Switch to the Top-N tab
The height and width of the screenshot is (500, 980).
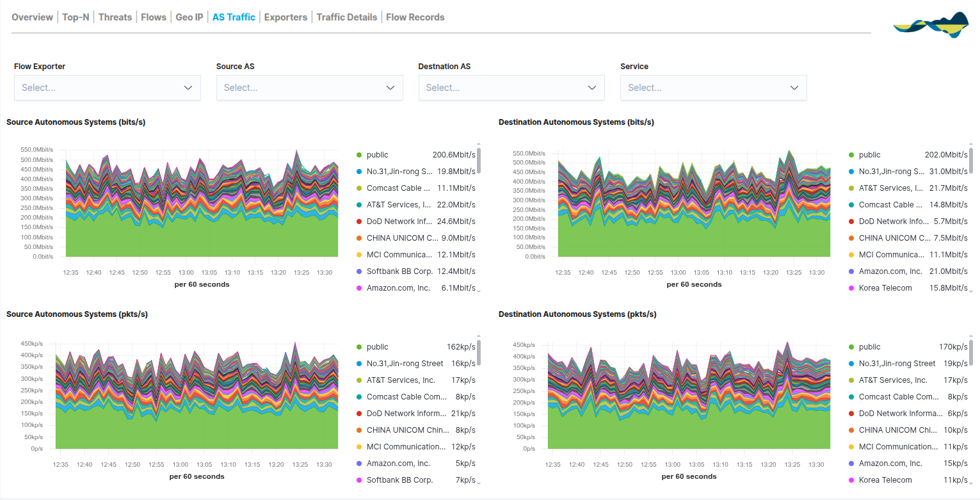coord(76,17)
